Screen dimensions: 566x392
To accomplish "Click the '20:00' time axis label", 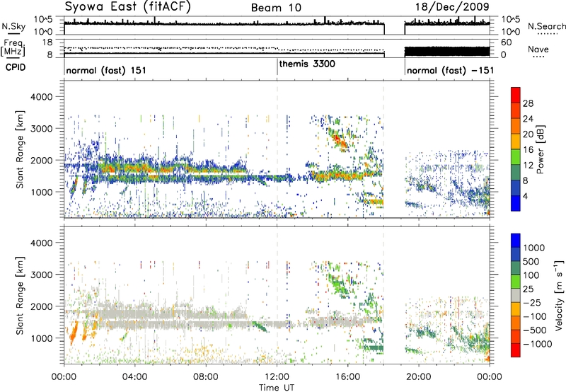I will click(x=419, y=377).
